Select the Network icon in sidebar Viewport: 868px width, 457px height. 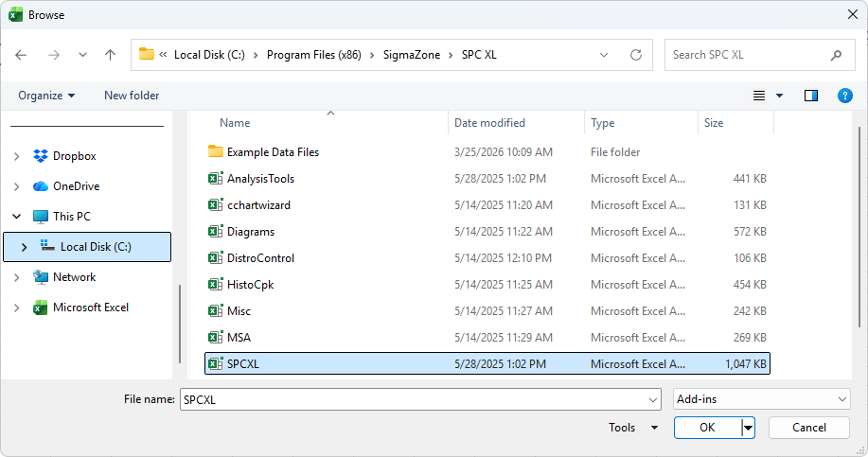pyautogui.click(x=41, y=277)
